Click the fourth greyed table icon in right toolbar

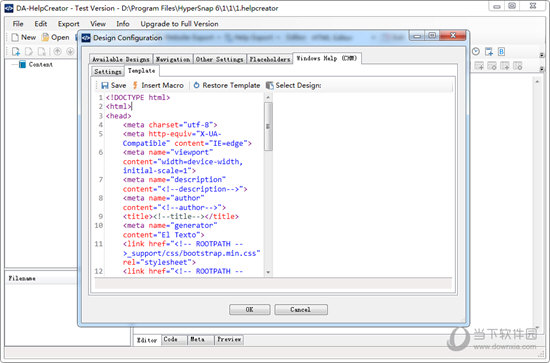pyautogui.click(x=518, y=66)
